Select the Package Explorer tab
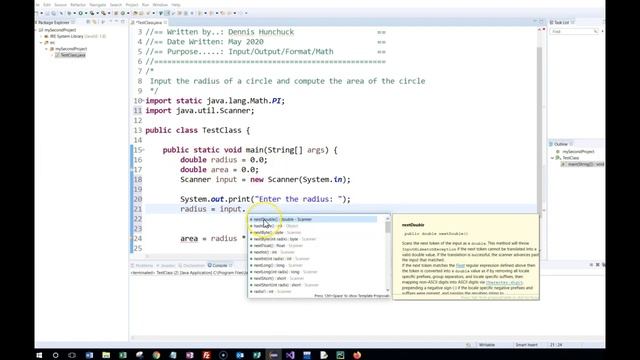Viewport: 640px width, 360px height. [x=53, y=22]
